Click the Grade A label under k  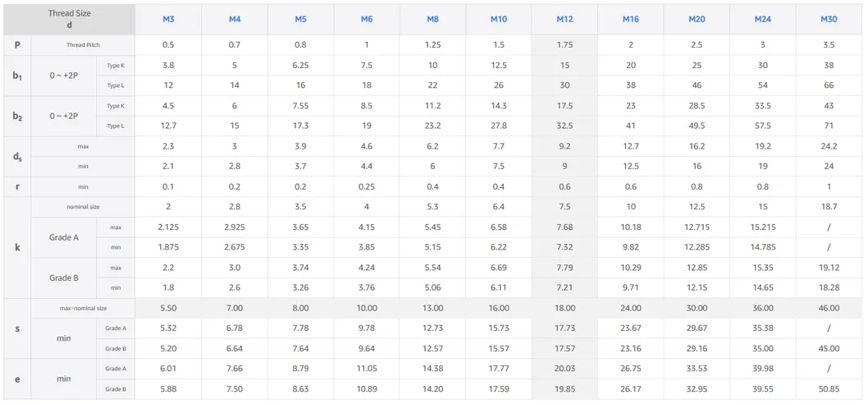[64, 237]
